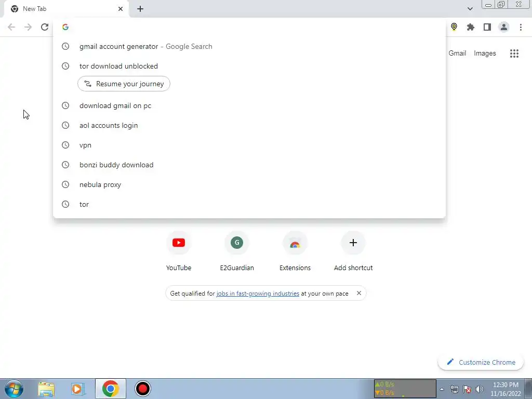Reload the page with the refresh icon
This screenshot has height=399, width=532.
(45, 27)
